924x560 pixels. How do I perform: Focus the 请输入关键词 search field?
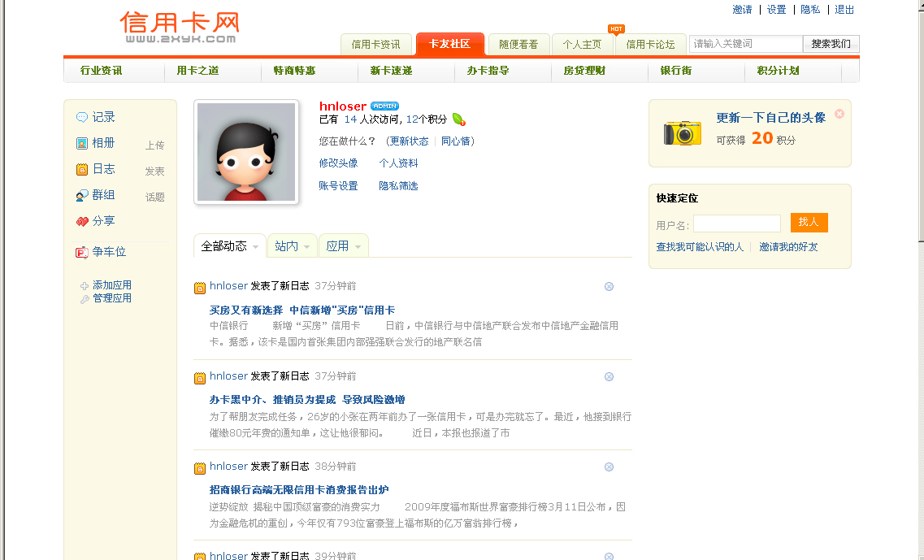746,44
